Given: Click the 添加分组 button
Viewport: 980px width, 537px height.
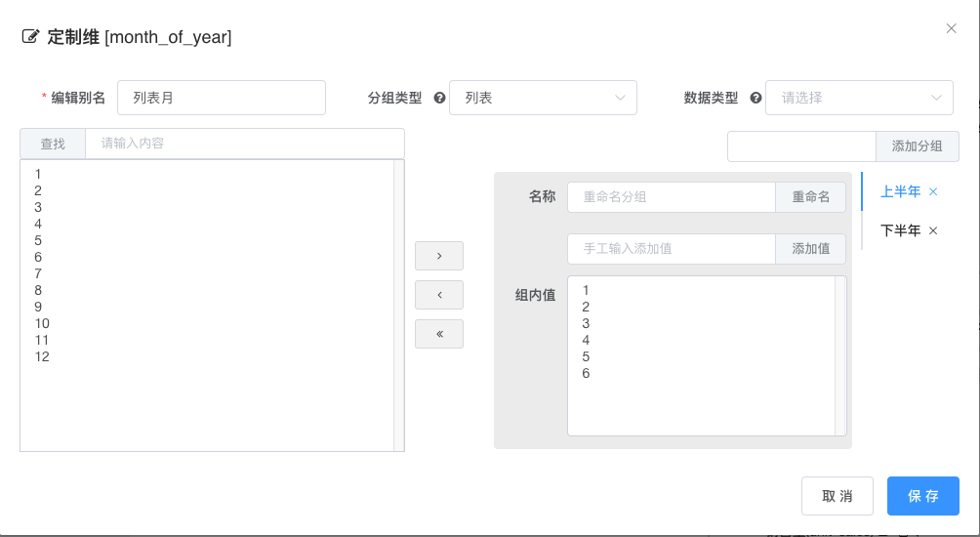Looking at the screenshot, I should coord(917,146).
